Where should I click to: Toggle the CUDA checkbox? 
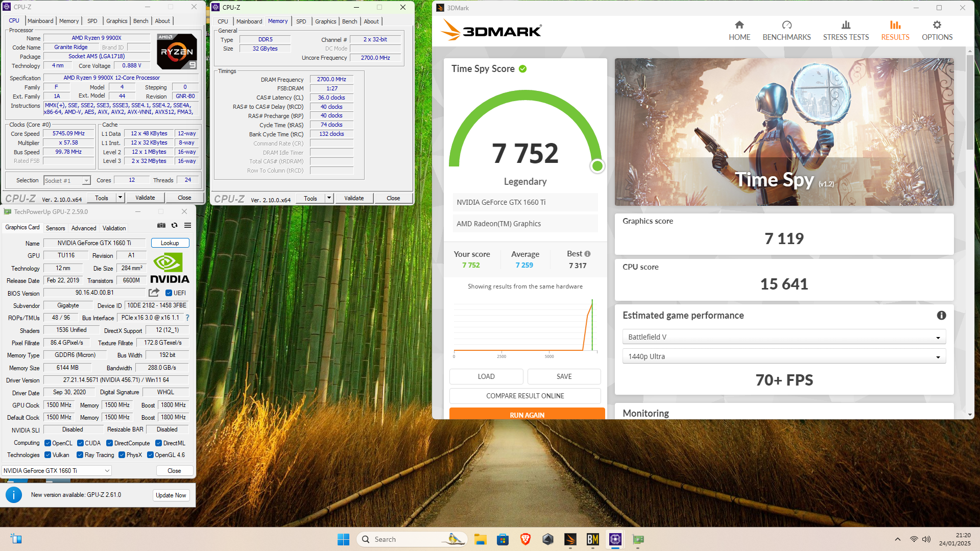click(x=80, y=443)
